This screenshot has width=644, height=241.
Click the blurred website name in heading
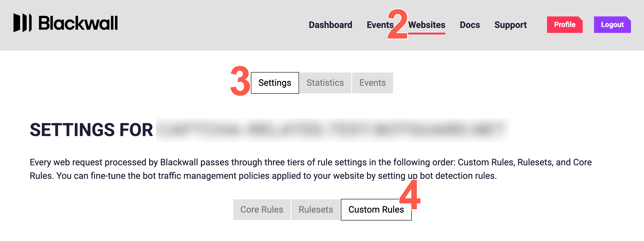tap(333, 130)
